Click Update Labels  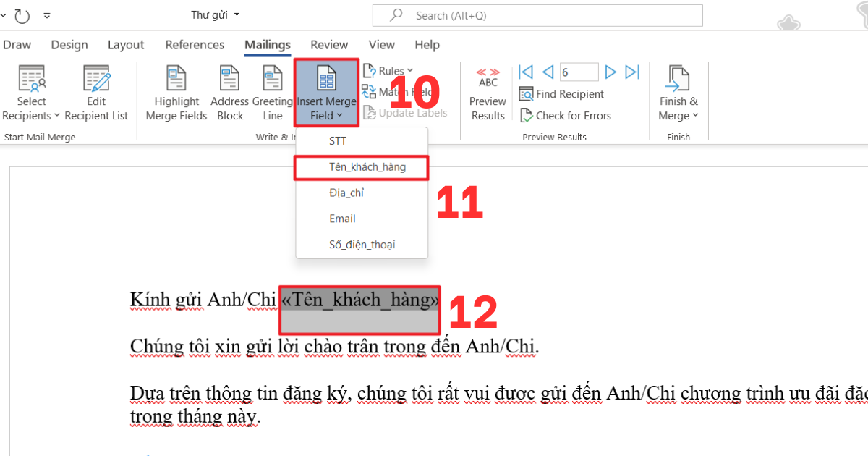pos(404,113)
